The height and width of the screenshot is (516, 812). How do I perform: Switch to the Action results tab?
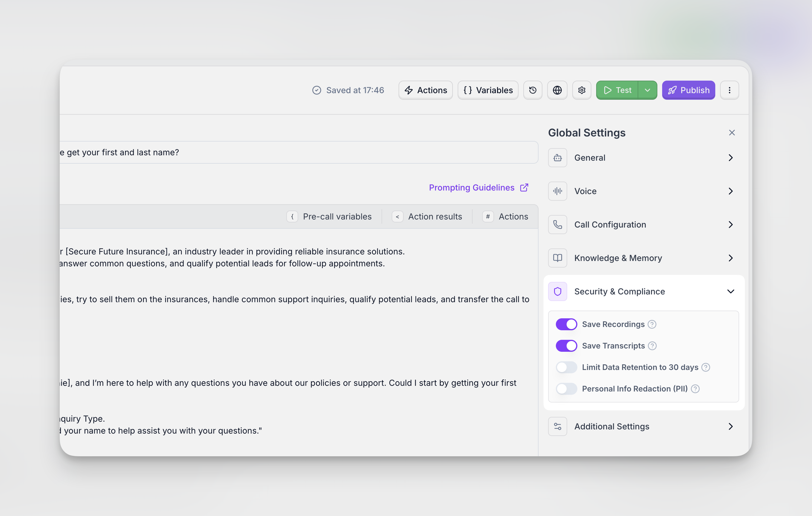(x=428, y=216)
